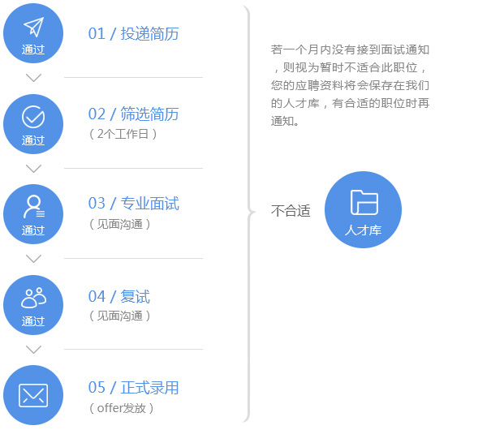Click the 人才库 label under folder icon
The image size is (504, 430).
[363, 230]
